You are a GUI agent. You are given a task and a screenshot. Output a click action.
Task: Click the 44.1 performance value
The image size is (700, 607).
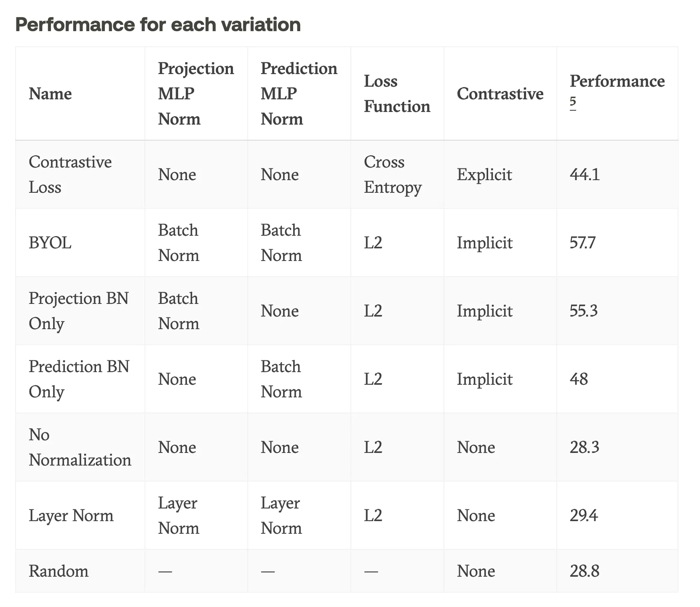(585, 174)
